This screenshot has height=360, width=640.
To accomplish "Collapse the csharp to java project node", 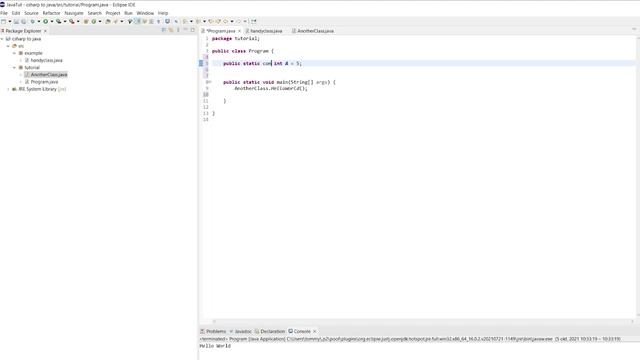I will click(2, 39).
